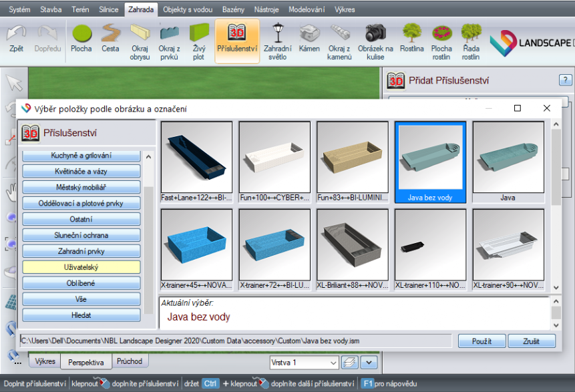Viewport: 575px width, 392px height.
Task: Switch to the Perspektiva view tab
Action: (x=86, y=363)
